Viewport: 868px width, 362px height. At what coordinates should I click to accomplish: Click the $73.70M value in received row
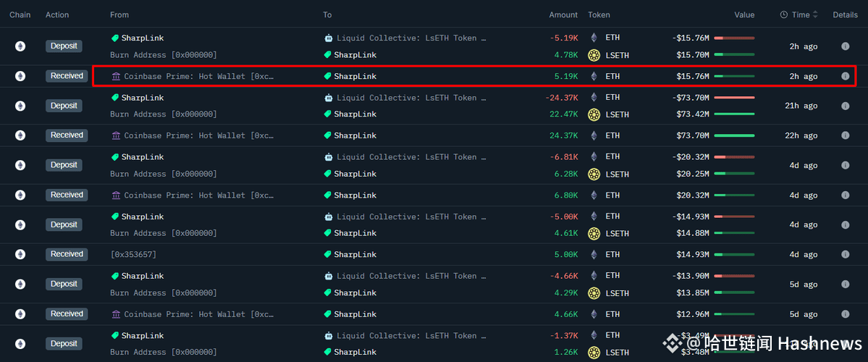(693, 135)
